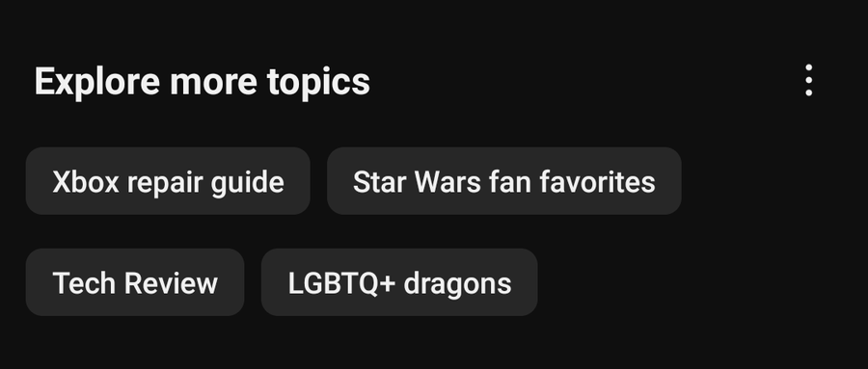Browse Star Wars fan favorites topic

click(x=503, y=181)
